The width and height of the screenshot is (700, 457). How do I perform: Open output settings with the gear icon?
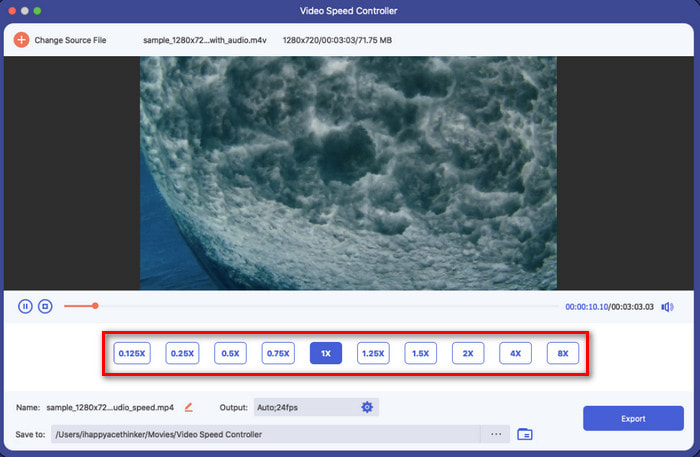click(x=367, y=407)
